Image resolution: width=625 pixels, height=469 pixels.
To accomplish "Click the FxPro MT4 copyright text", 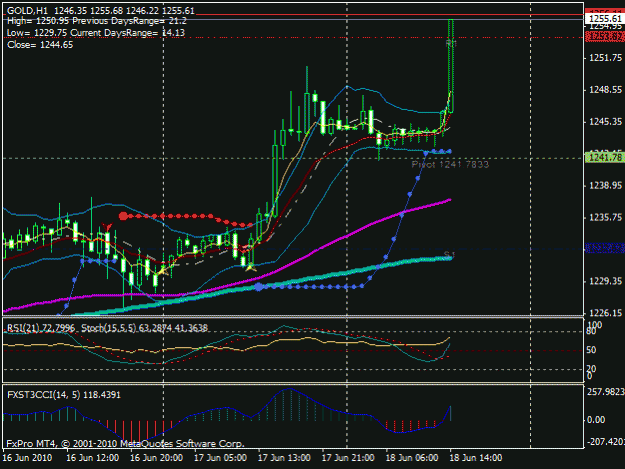I will (x=125, y=443).
